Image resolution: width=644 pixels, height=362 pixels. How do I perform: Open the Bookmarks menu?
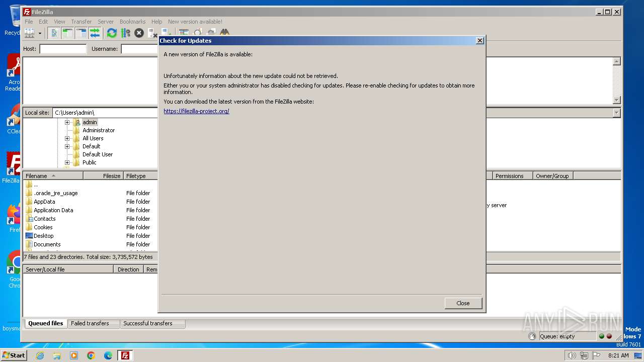coord(132,22)
